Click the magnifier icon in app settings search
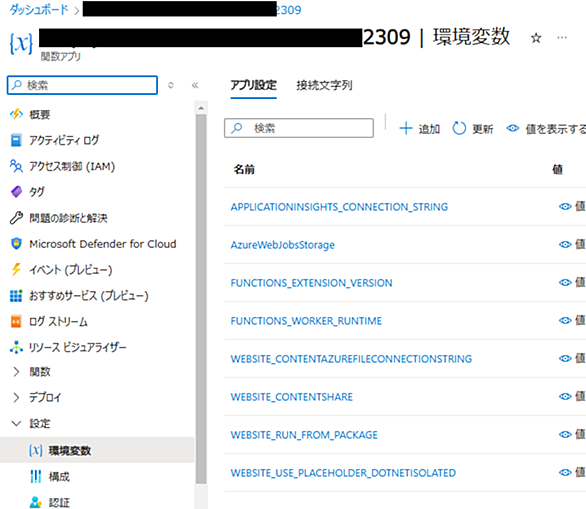The image size is (586, 509). (237, 128)
